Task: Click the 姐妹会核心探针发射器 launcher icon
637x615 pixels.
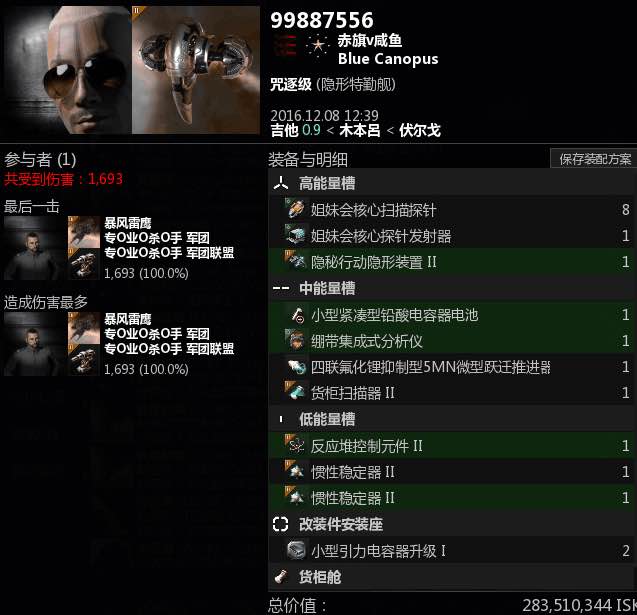Action: [x=296, y=235]
